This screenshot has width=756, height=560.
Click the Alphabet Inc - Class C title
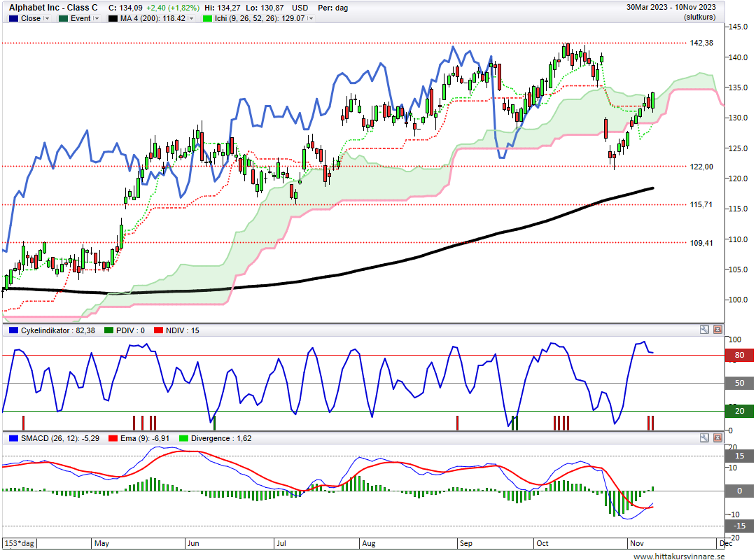click(x=53, y=8)
